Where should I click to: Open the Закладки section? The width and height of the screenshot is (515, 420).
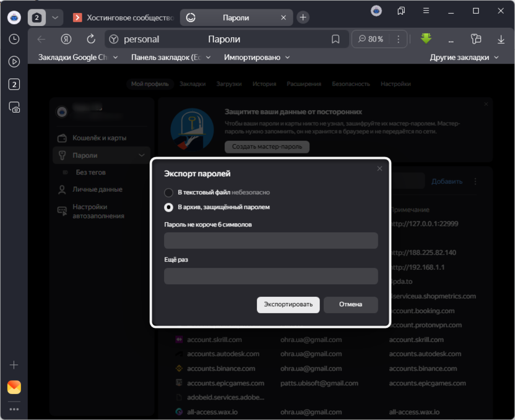(193, 84)
